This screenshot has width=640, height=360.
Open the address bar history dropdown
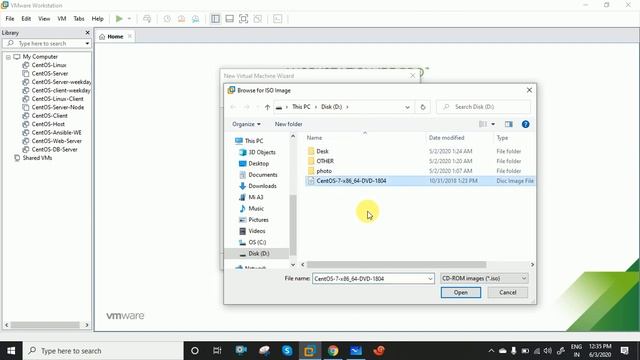click(407, 107)
